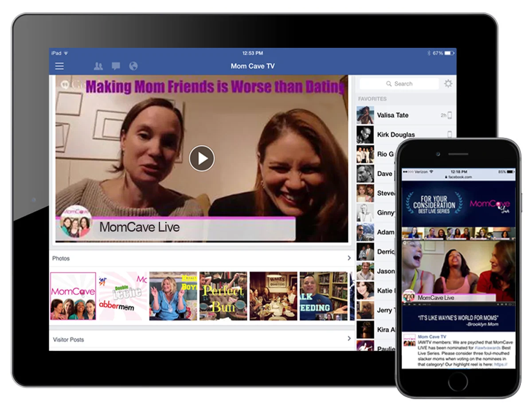Screen dimensions: 532x403
Task: Click the mobile device icon beside Kirk Douglas
Action: click(450, 134)
